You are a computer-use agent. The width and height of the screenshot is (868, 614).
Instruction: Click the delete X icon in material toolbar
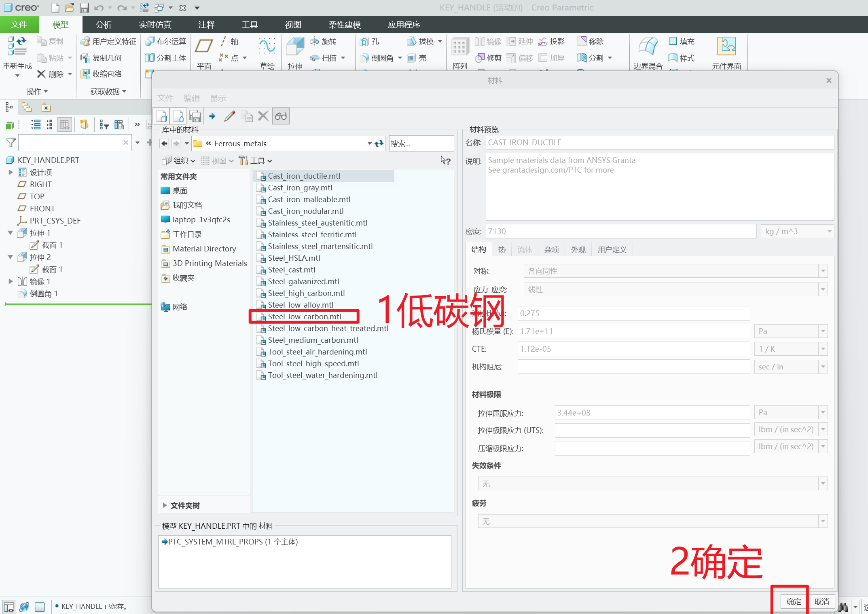point(263,116)
